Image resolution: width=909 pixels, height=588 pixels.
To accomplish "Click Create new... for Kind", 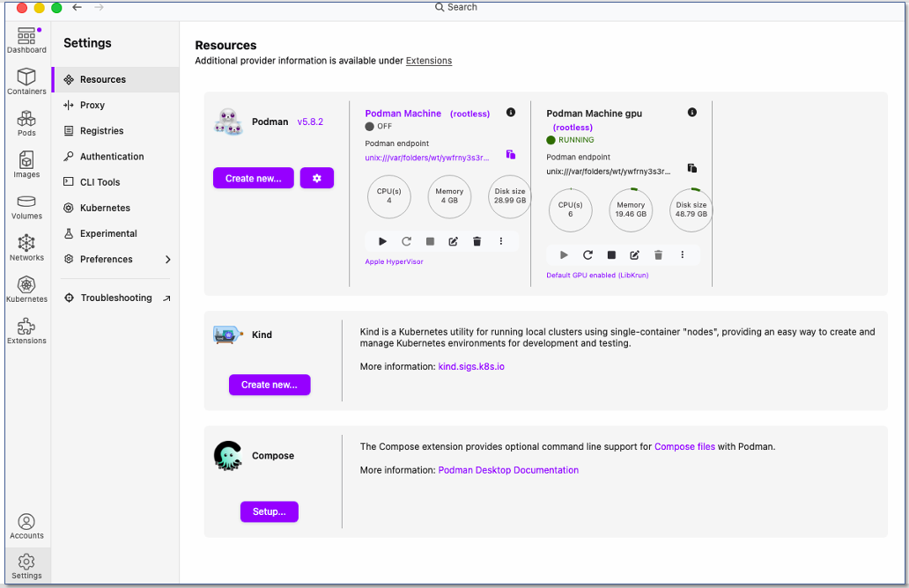I will click(270, 385).
